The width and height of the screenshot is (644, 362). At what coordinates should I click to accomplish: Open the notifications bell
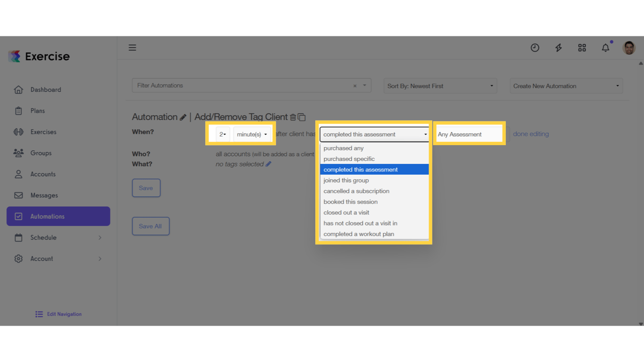click(x=605, y=48)
